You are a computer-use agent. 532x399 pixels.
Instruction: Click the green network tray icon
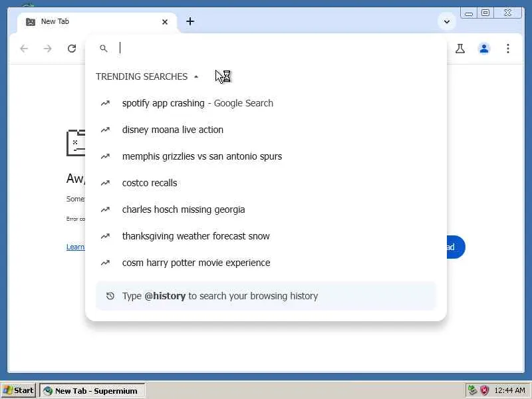[472, 390]
